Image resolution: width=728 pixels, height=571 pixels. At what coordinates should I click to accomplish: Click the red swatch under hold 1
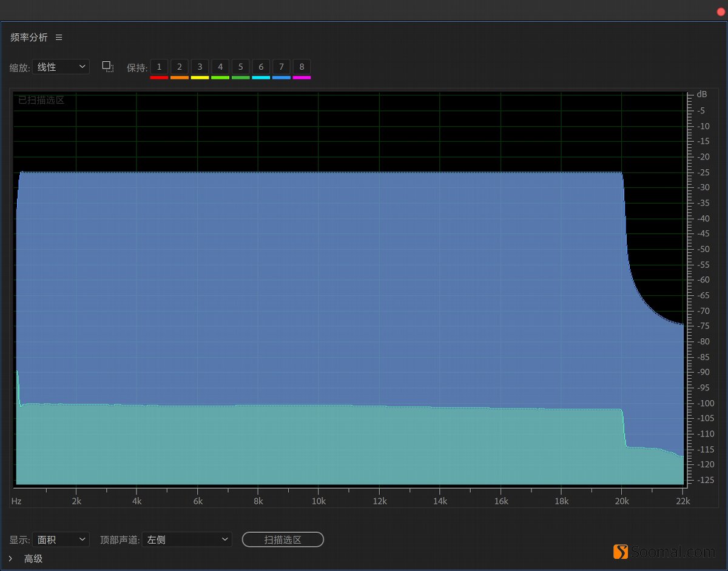click(159, 77)
